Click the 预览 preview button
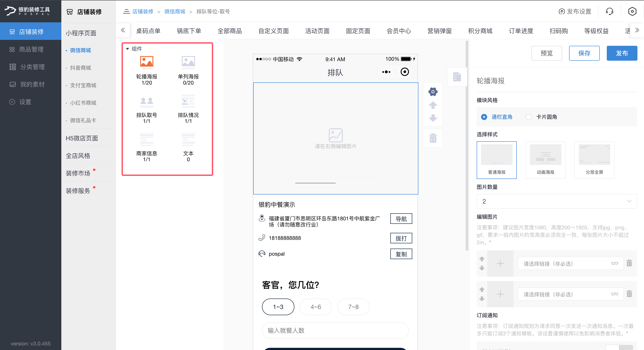The height and width of the screenshot is (350, 644). click(x=547, y=53)
